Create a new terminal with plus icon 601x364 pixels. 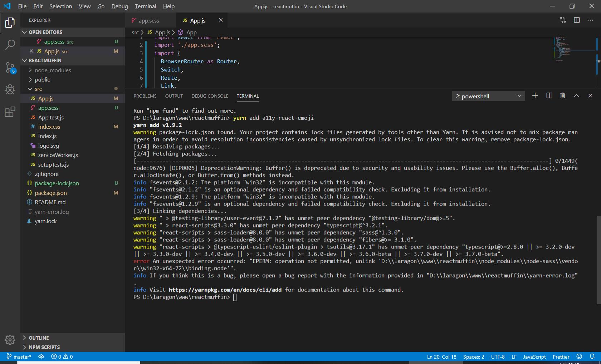tap(535, 96)
